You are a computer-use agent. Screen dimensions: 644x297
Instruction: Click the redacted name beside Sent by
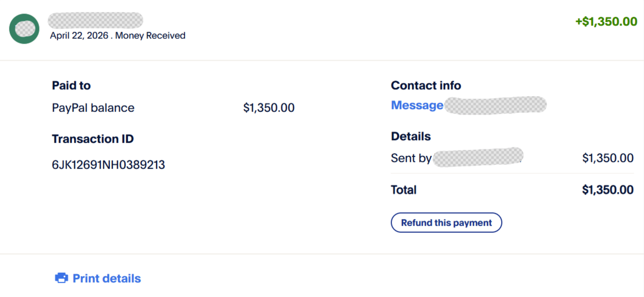478,157
